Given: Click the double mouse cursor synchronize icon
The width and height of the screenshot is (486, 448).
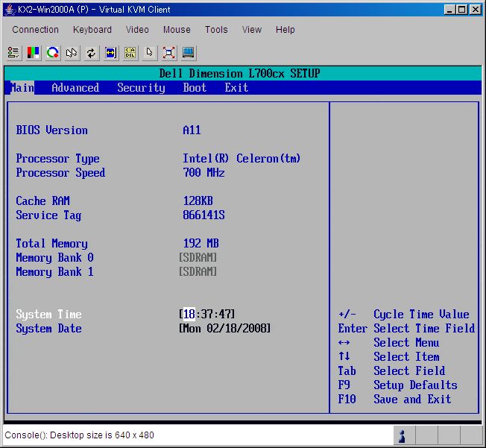Looking at the screenshot, I should click(x=72, y=53).
